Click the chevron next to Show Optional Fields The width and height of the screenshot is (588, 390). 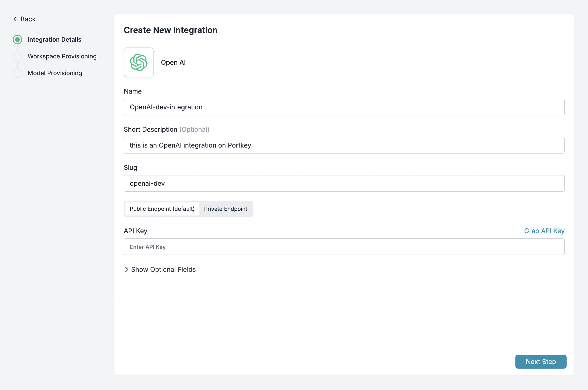pos(126,269)
